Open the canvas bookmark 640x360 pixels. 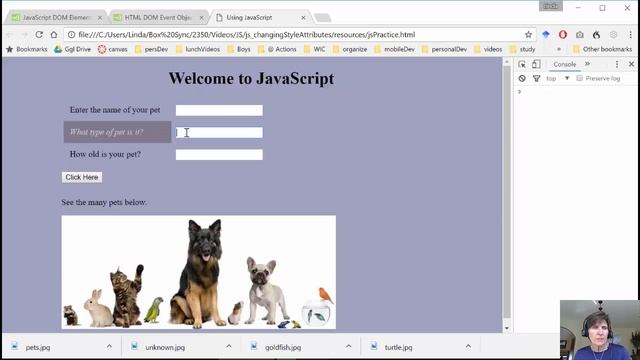(x=113, y=49)
